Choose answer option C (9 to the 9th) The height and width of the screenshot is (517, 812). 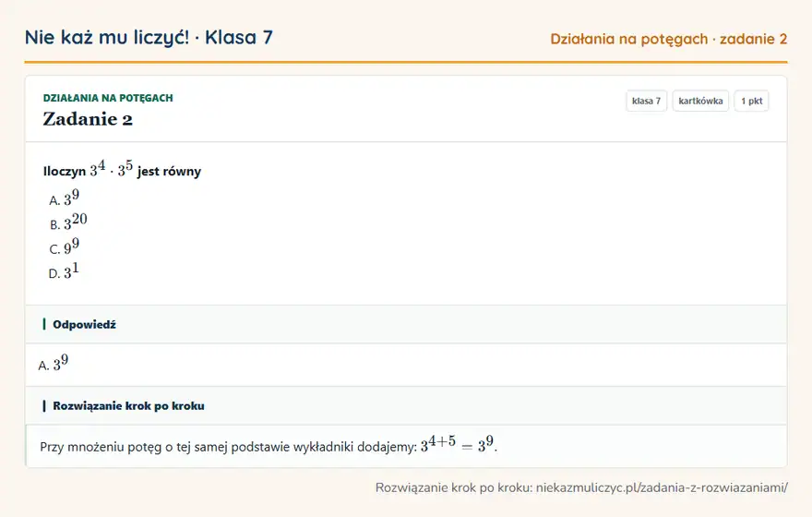point(65,246)
